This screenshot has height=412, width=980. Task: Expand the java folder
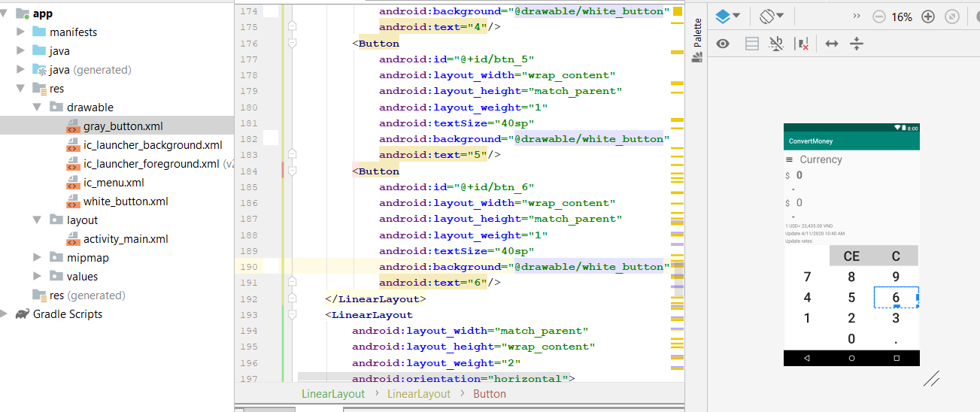click(20, 51)
